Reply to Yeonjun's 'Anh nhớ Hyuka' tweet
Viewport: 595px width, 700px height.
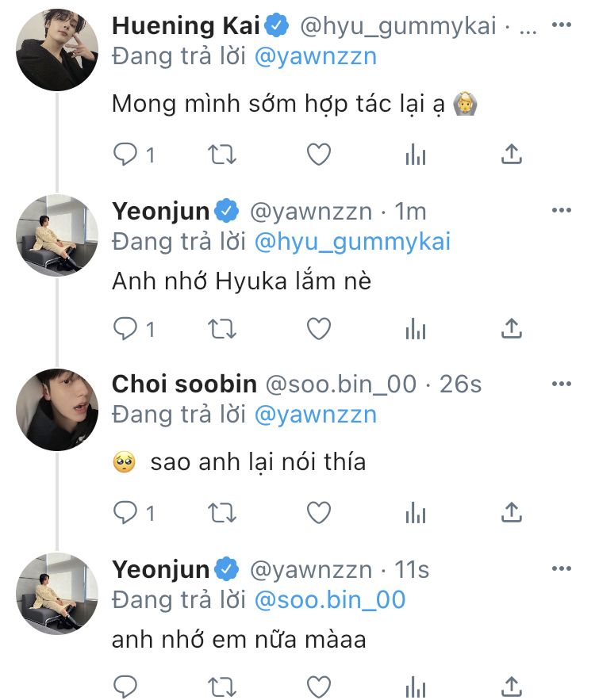pos(125,327)
